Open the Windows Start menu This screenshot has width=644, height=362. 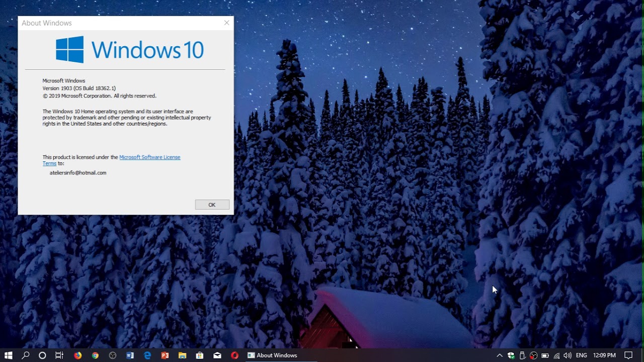click(x=8, y=355)
